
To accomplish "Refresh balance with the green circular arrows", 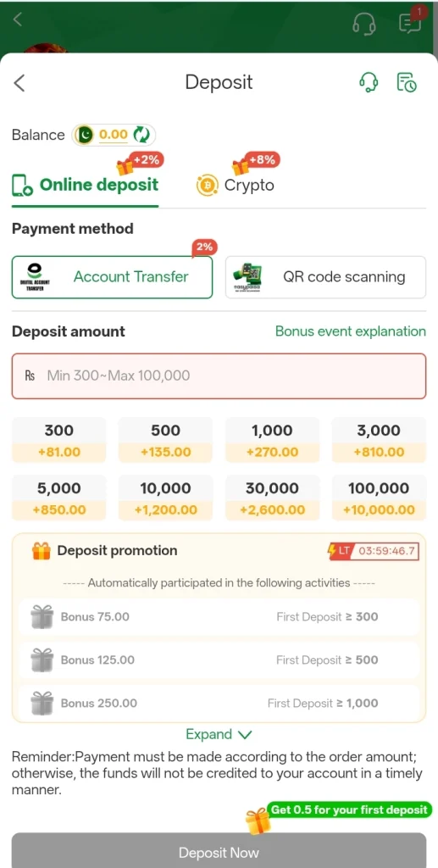I will pyautogui.click(x=142, y=135).
